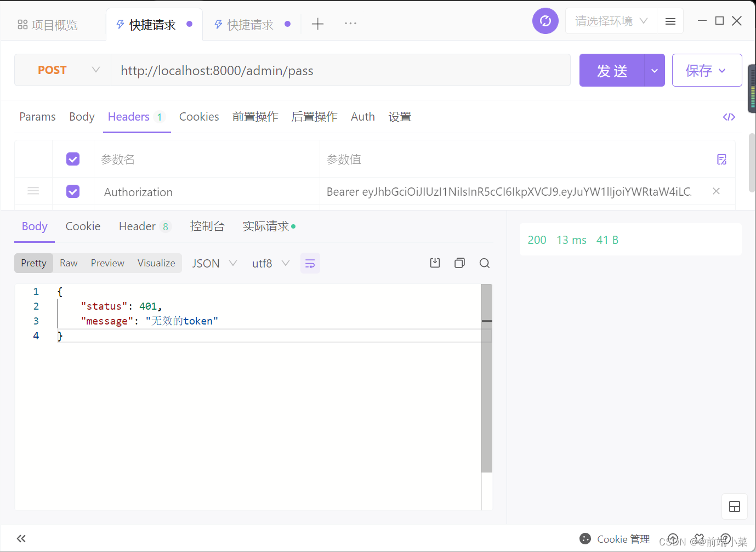This screenshot has height=552, width=756.
Task: Toggle line wrapping for the response
Action: pos(310,263)
